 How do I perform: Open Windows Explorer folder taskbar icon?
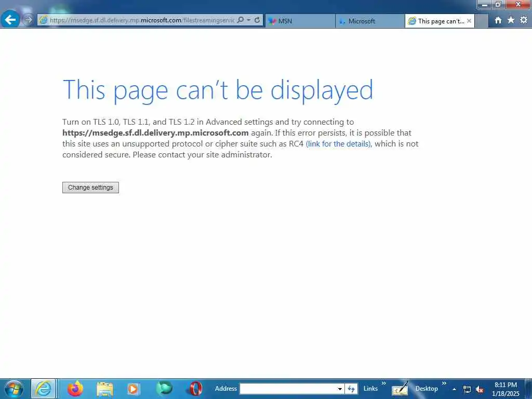pos(105,389)
